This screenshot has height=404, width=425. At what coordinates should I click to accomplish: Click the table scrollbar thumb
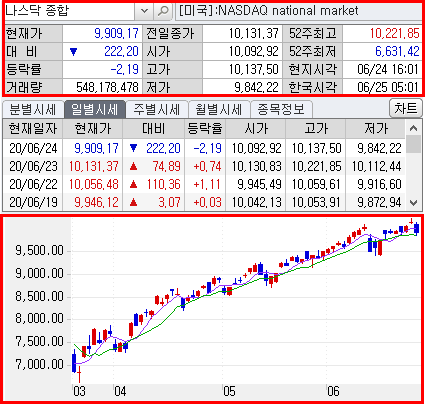click(414, 144)
